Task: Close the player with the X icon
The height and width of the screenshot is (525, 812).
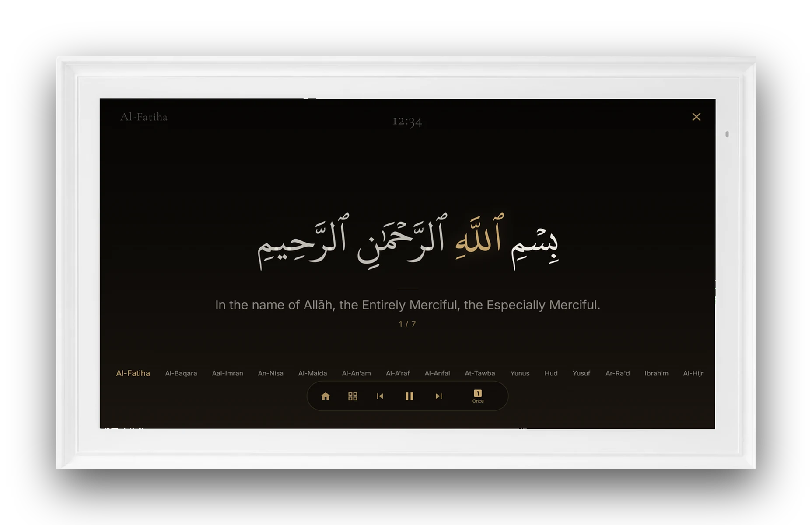Action: coord(696,117)
